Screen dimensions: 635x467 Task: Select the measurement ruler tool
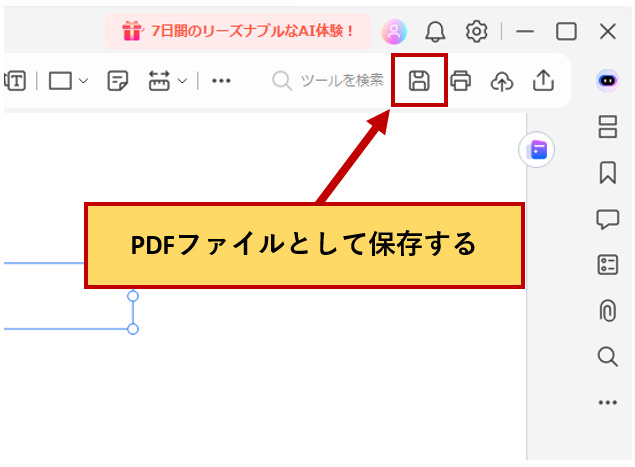coord(159,81)
